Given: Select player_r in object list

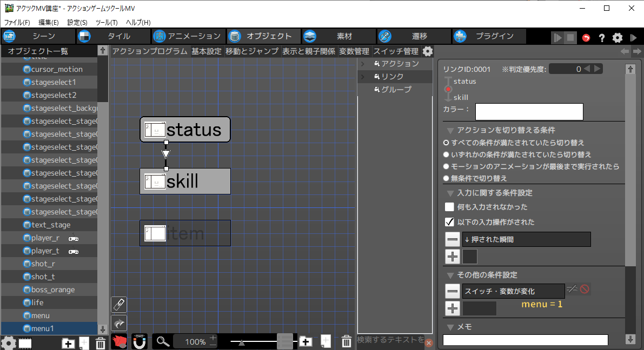Looking at the screenshot, I should point(45,238).
